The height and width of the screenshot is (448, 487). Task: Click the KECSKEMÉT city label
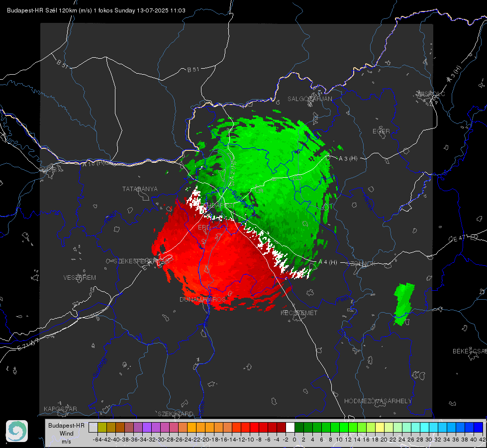(x=299, y=313)
